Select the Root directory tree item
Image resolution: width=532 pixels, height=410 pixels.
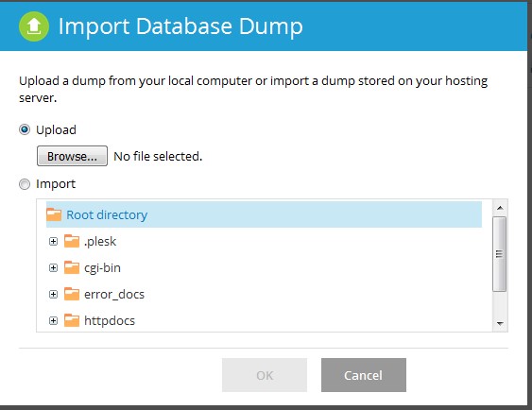tap(264, 214)
